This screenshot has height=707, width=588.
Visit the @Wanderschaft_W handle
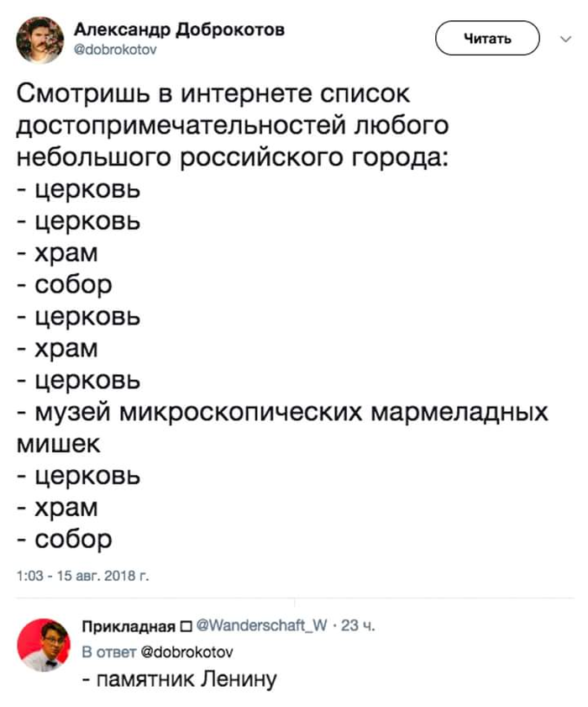point(262,625)
